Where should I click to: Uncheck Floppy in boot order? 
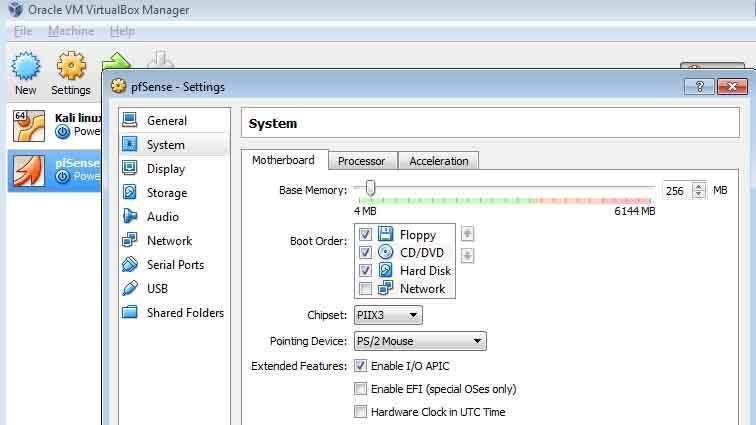point(365,234)
